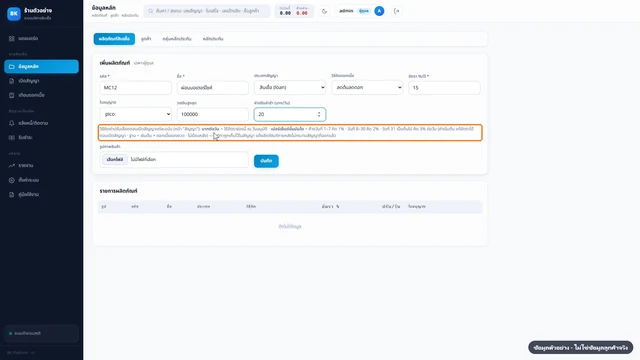Open the dropdown left of the 15 field
Screen dimensions: 640x360
[x=367, y=87]
